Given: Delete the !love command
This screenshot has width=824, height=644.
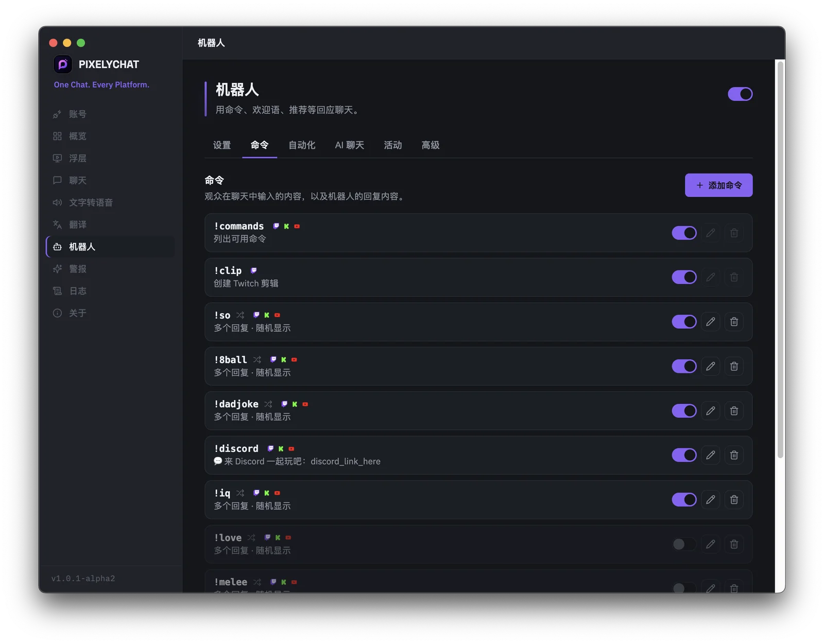Looking at the screenshot, I should pyautogui.click(x=734, y=544).
